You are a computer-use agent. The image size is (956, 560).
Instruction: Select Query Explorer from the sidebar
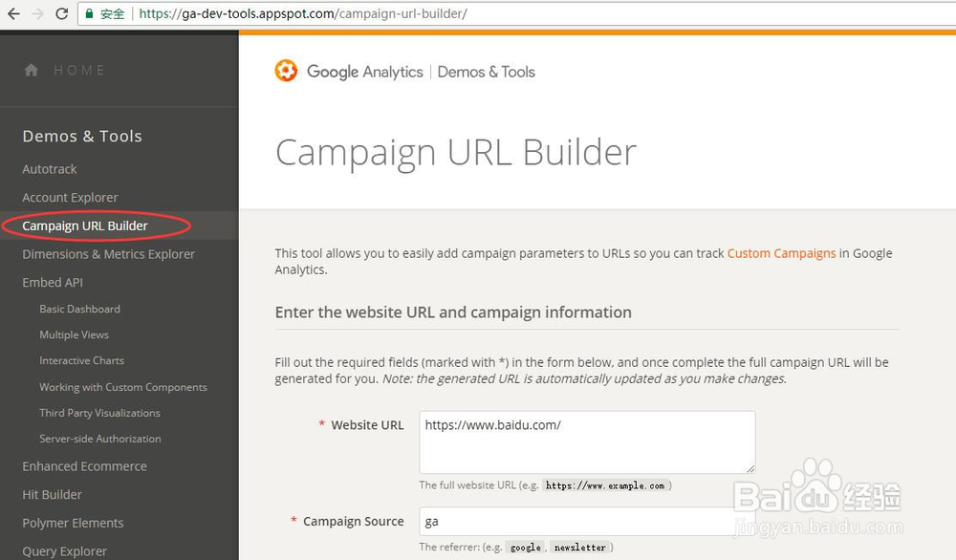point(64,550)
